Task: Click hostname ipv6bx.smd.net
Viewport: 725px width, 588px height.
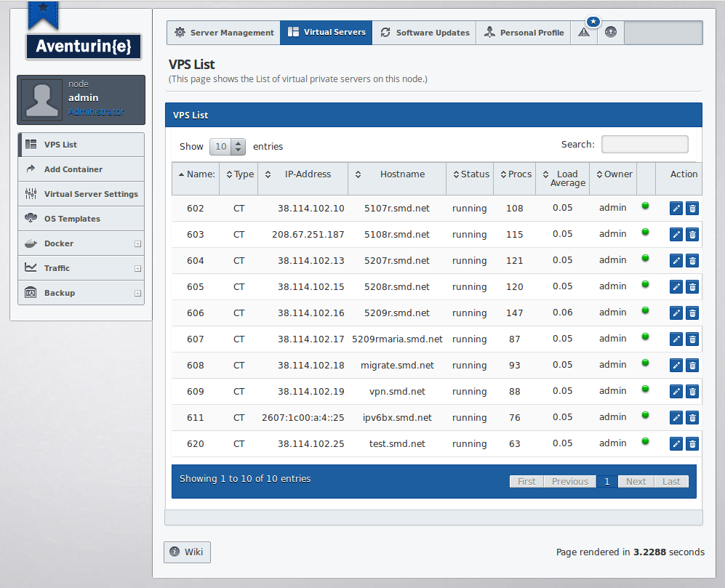Action: pyautogui.click(x=397, y=418)
